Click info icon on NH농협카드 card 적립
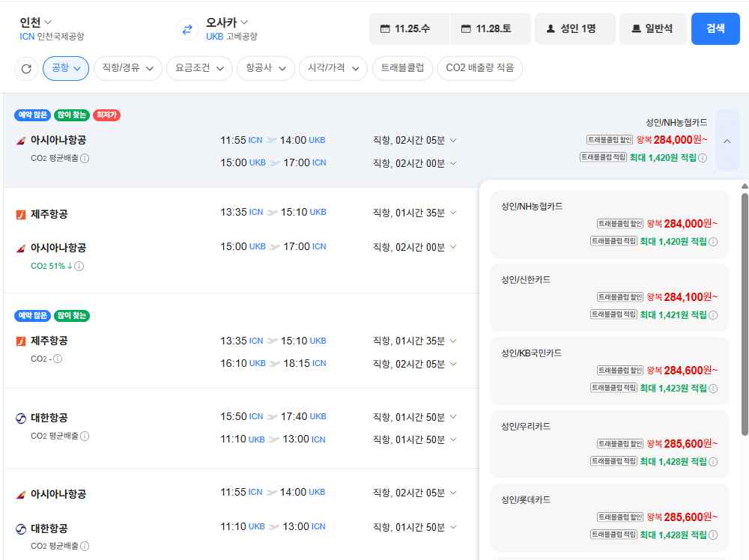749x560 pixels. [713, 242]
